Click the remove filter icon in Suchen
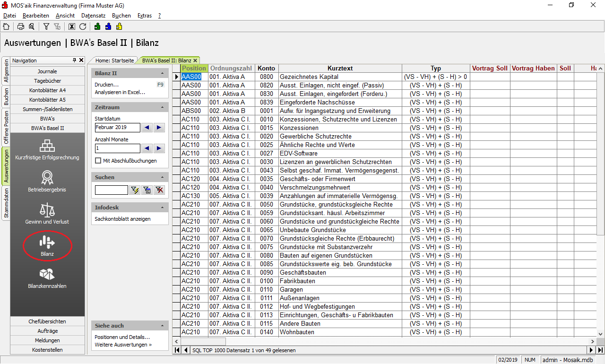 tap(159, 190)
